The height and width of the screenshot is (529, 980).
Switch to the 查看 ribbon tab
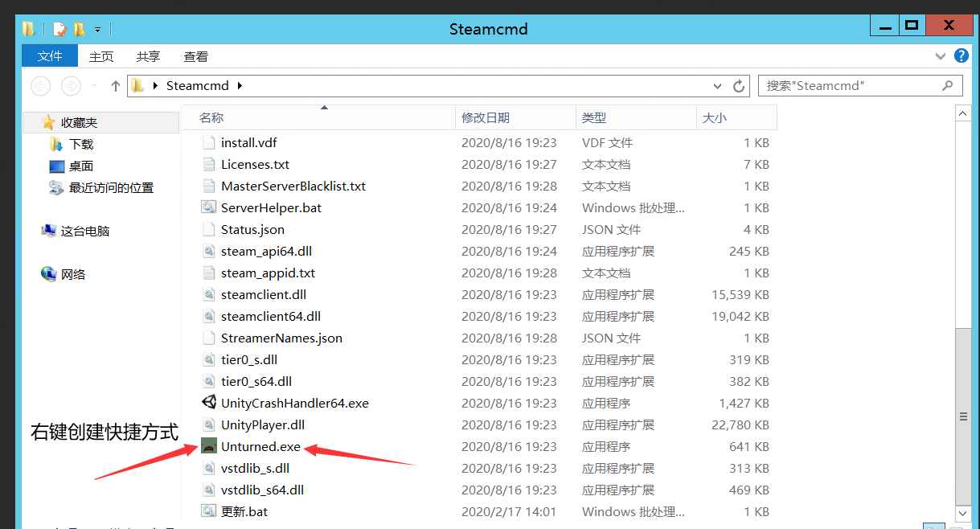[x=195, y=56]
